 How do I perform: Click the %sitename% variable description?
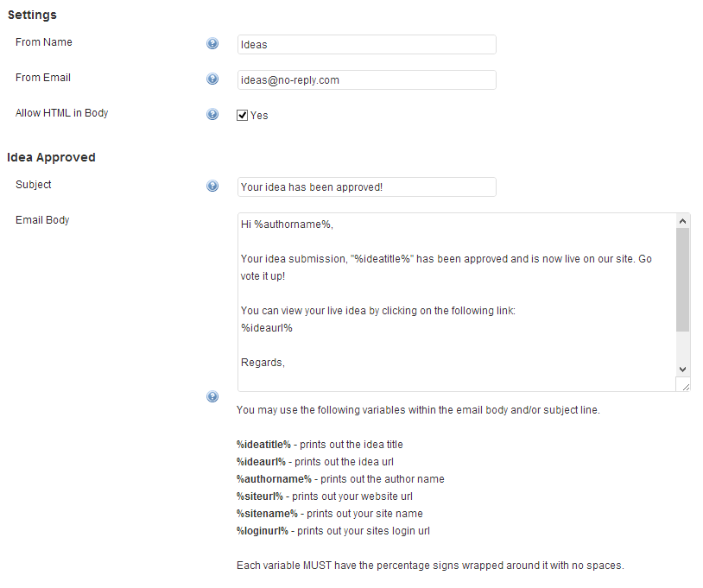tap(330, 514)
